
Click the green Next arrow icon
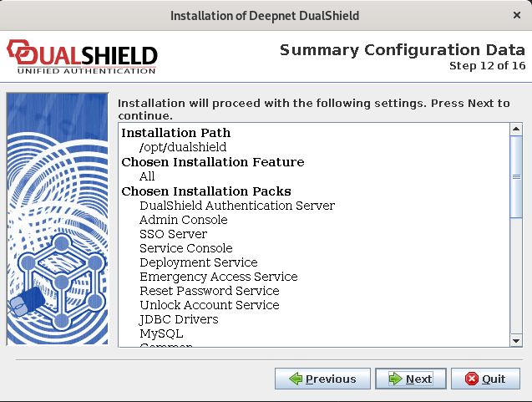[393, 379]
